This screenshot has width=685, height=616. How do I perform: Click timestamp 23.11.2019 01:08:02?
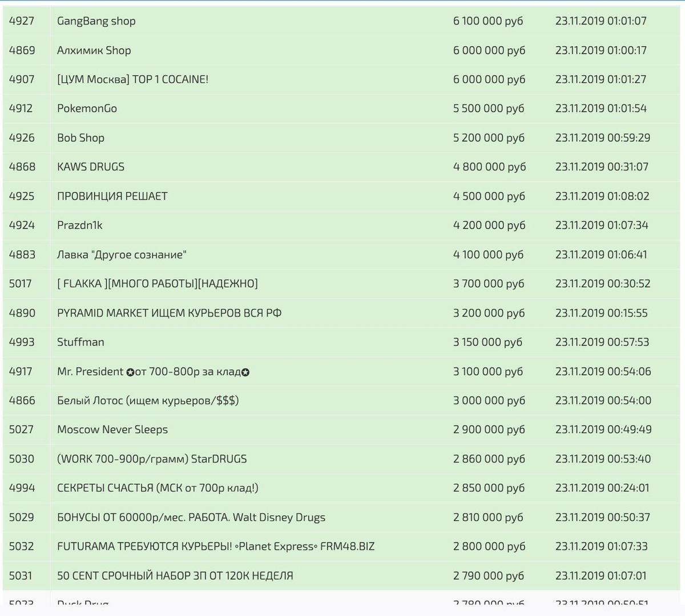(602, 196)
